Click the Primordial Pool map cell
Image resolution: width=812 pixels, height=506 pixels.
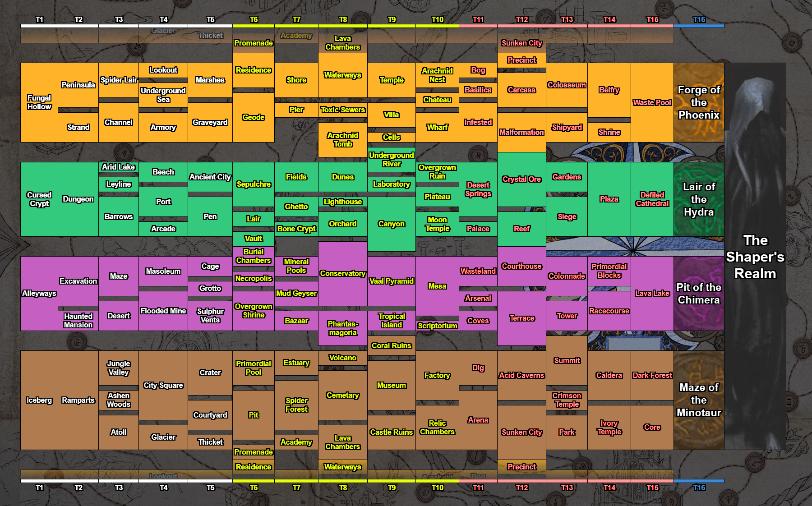(x=254, y=368)
